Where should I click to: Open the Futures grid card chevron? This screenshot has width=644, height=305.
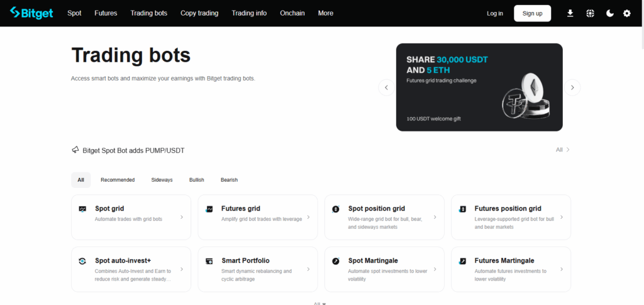coord(308,217)
